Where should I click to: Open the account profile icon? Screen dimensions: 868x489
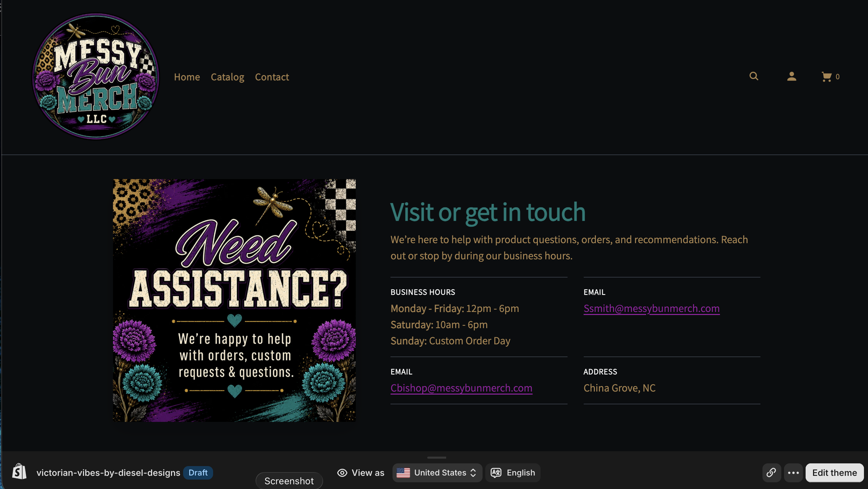pyautogui.click(x=791, y=77)
